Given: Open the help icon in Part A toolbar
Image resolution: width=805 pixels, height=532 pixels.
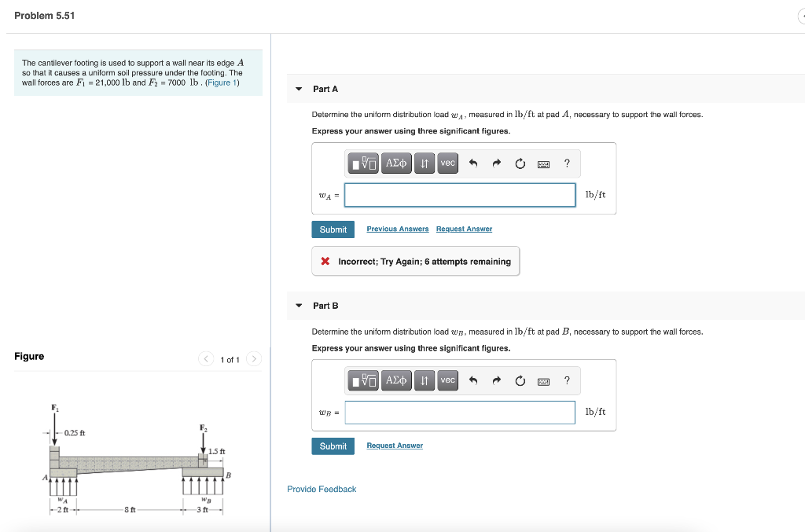Looking at the screenshot, I should [567, 163].
